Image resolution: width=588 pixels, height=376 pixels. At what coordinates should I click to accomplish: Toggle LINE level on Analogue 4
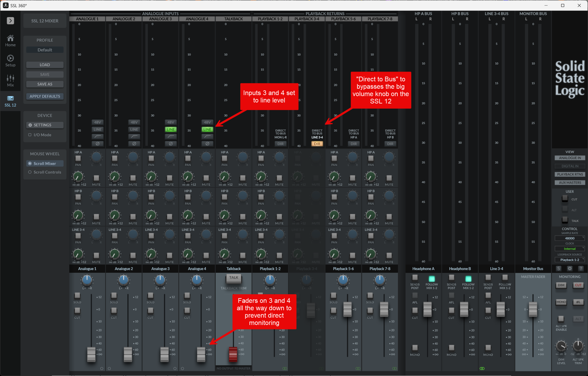(x=207, y=129)
